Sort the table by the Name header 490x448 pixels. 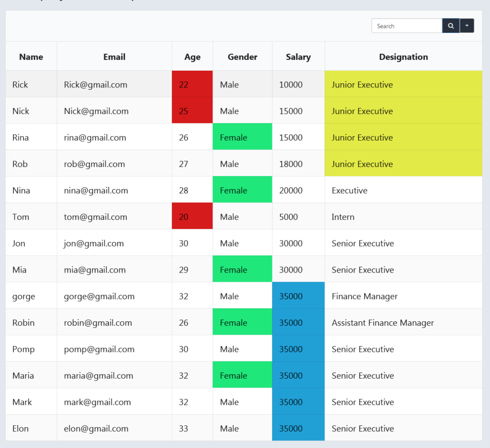point(31,56)
